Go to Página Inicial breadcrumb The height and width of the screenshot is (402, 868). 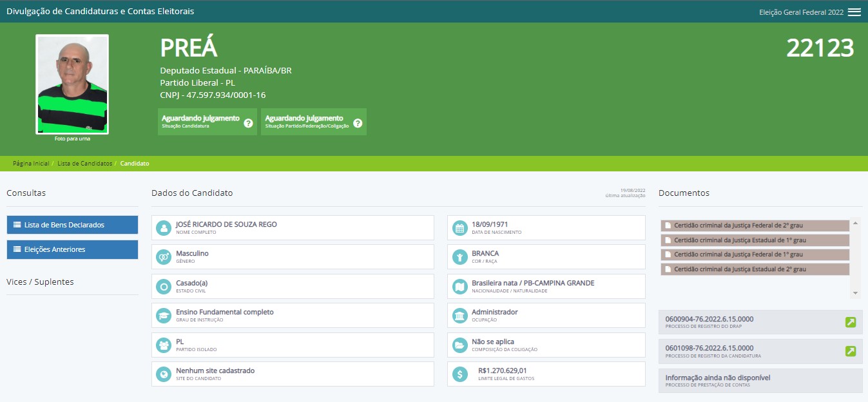pyautogui.click(x=31, y=164)
